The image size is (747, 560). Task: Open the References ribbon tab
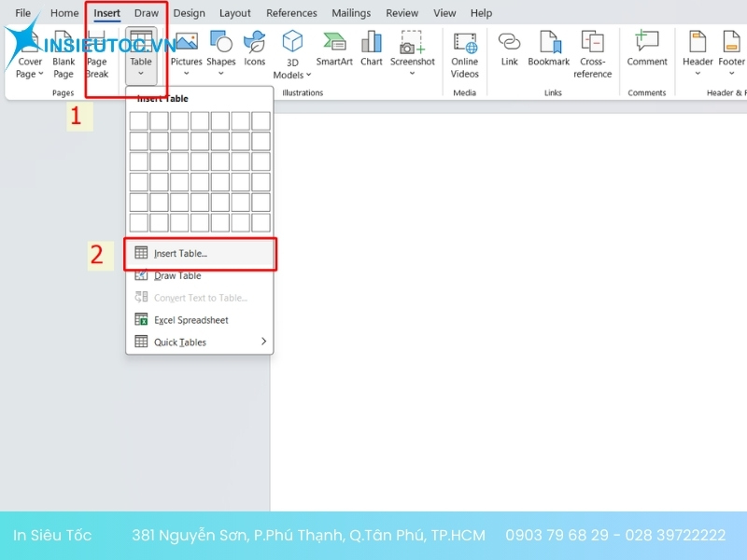click(x=291, y=13)
